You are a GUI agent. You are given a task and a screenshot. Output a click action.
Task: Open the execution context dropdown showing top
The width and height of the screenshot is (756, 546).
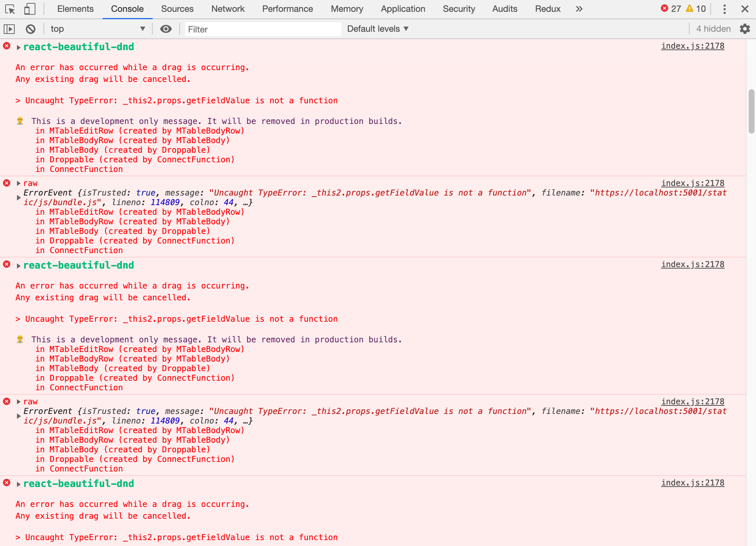coord(98,29)
